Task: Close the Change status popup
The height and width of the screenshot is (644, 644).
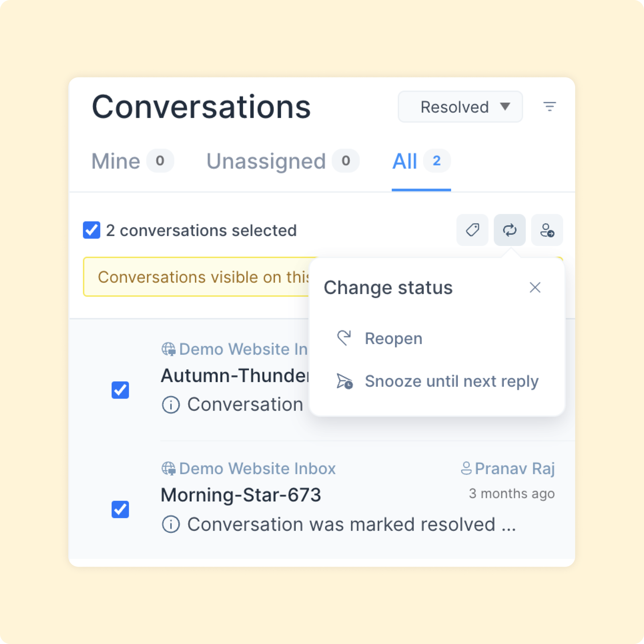Action: coord(535,287)
